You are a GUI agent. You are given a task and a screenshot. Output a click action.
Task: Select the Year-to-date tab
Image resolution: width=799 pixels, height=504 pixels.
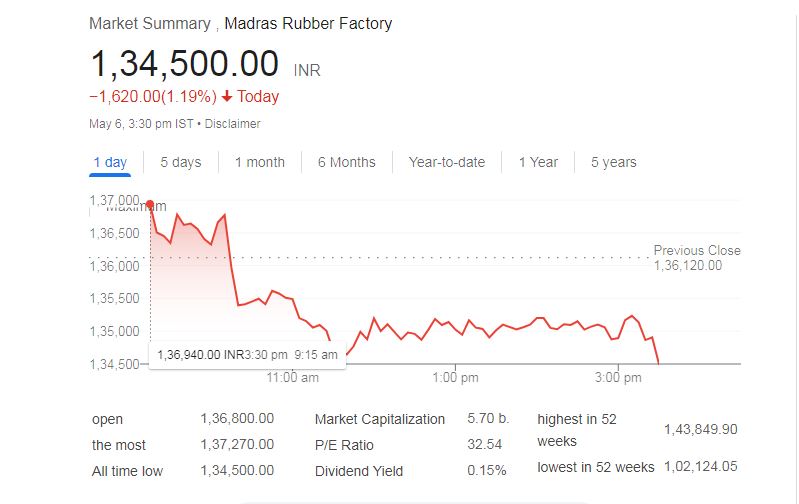[x=446, y=162]
